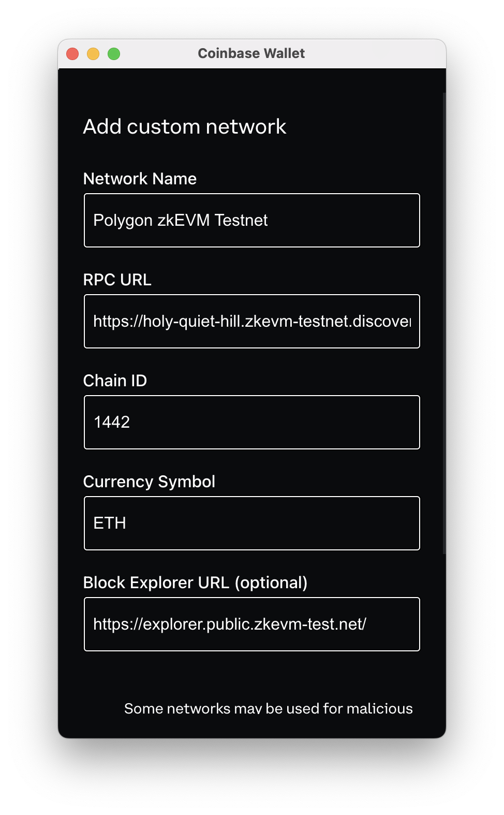Click the Chain ID label

(115, 381)
